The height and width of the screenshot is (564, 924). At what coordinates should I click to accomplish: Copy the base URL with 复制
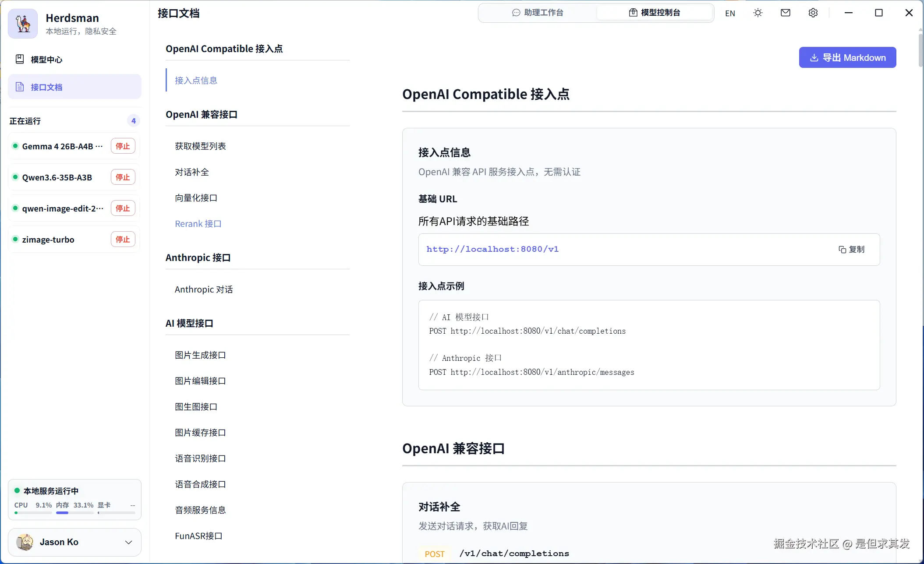(x=851, y=250)
